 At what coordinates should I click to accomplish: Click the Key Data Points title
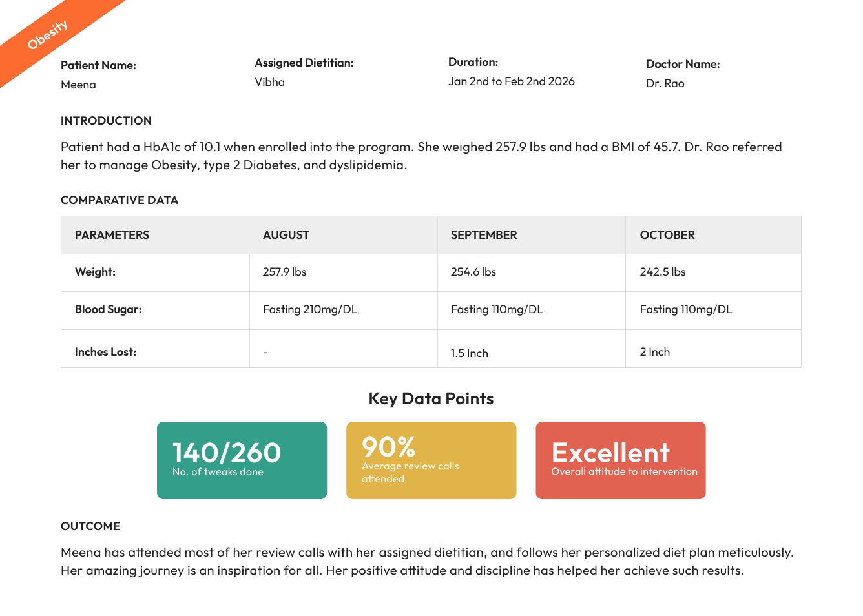click(x=431, y=399)
